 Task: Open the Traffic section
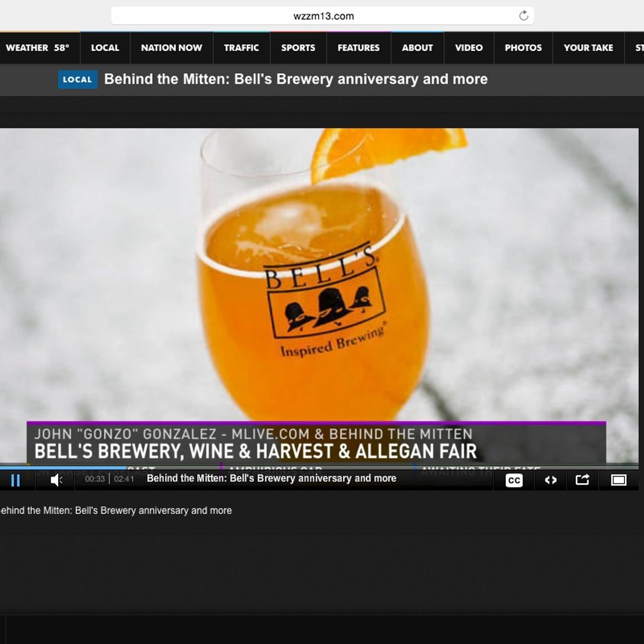[x=241, y=48]
